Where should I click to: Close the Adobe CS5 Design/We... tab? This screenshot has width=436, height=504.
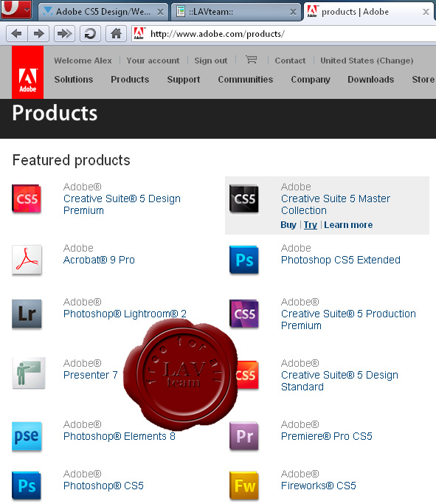click(x=160, y=13)
